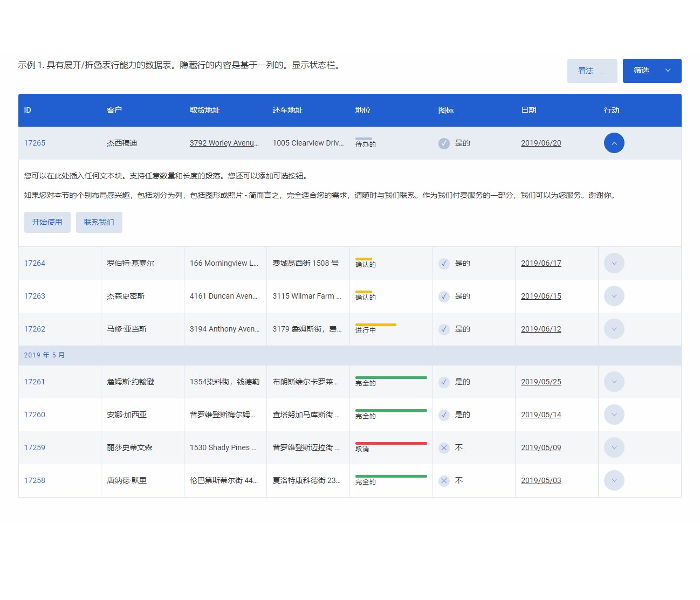
Task: Click customer name 安娜·加西亚
Action: [x=127, y=415]
